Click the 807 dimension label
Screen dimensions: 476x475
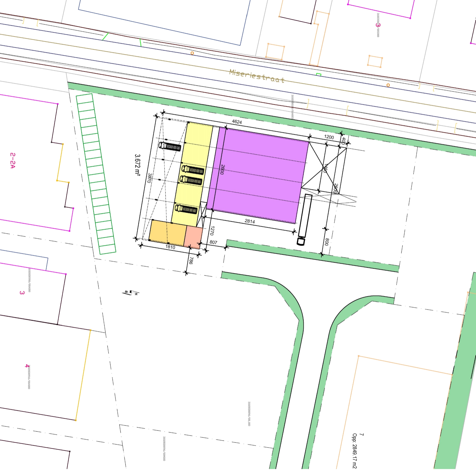(x=213, y=242)
